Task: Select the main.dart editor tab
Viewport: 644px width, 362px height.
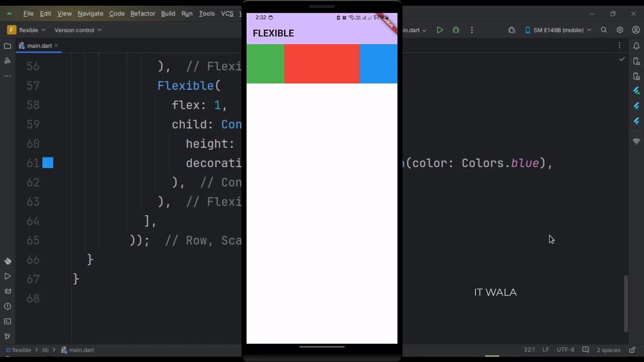Action: click(39, 46)
